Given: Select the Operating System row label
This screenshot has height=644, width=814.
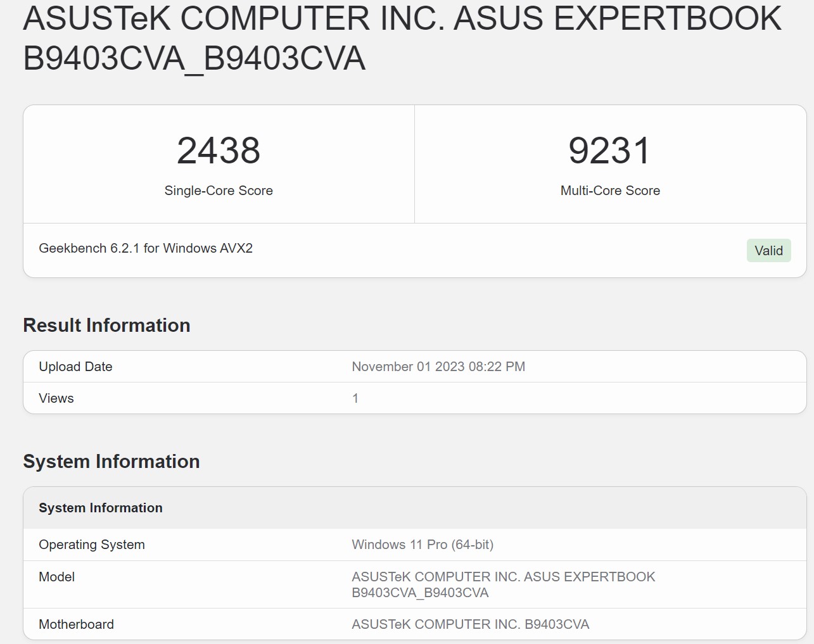Looking at the screenshot, I should click(92, 545).
